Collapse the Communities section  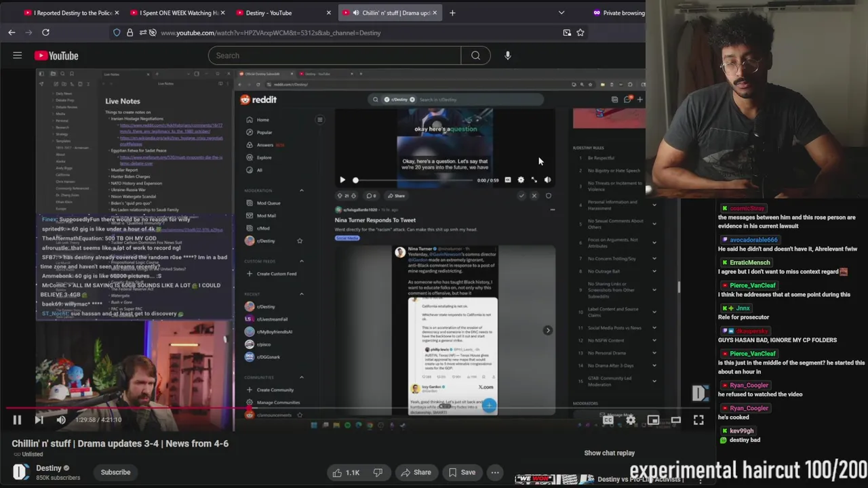(302, 378)
